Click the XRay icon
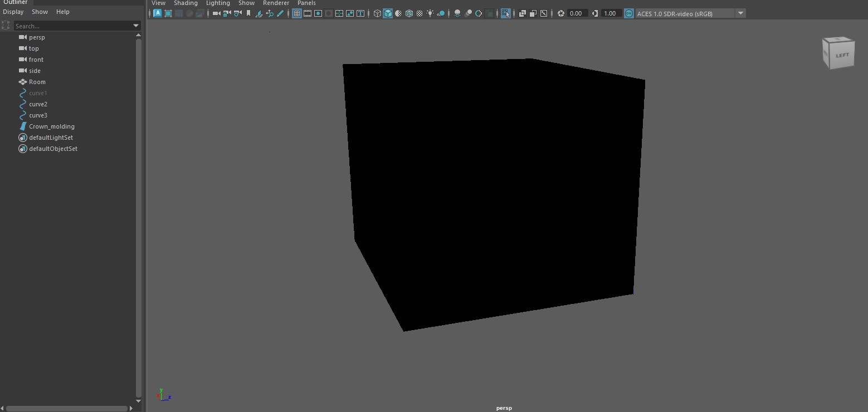868x412 pixels. pos(522,13)
